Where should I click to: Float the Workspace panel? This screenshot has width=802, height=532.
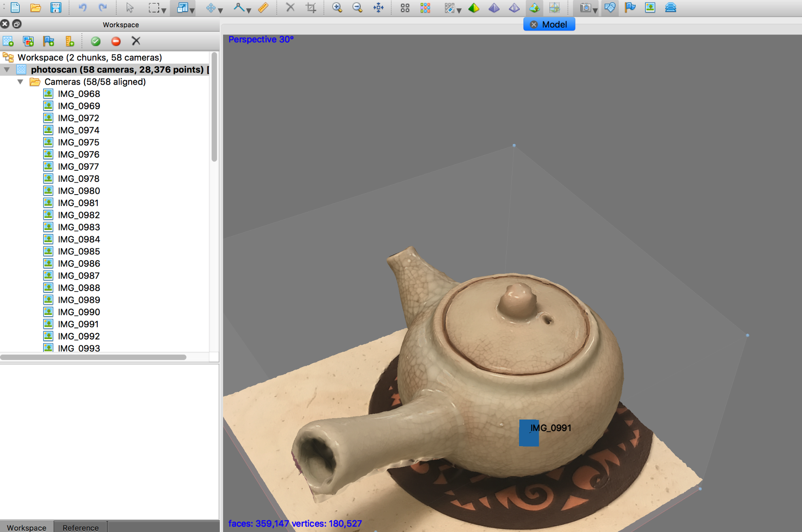tap(16, 24)
